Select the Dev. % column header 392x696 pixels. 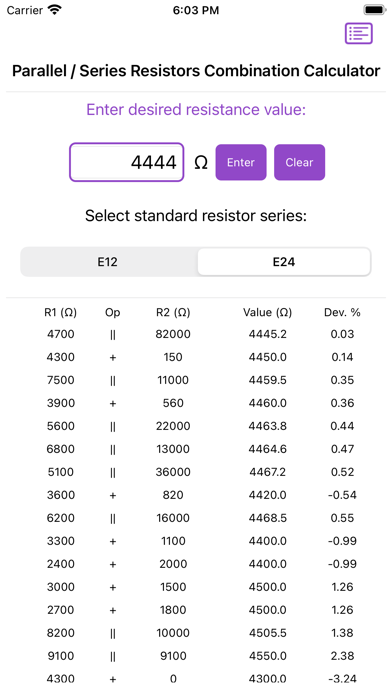click(x=342, y=313)
